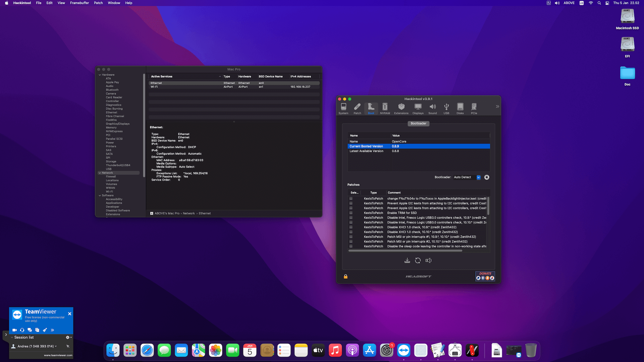
Task: Select Bluetooth in Mac Pro sidebar
Action: [x=112, y=90]
